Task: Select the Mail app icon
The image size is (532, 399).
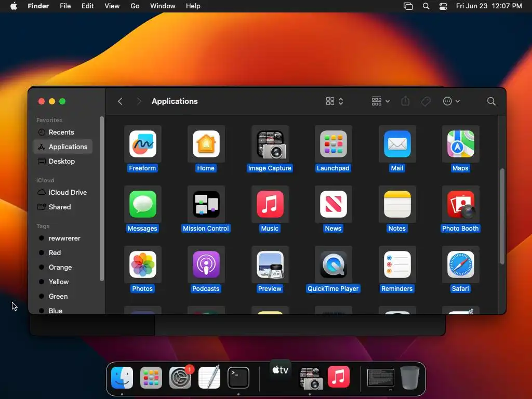Action: click(397, 144)
